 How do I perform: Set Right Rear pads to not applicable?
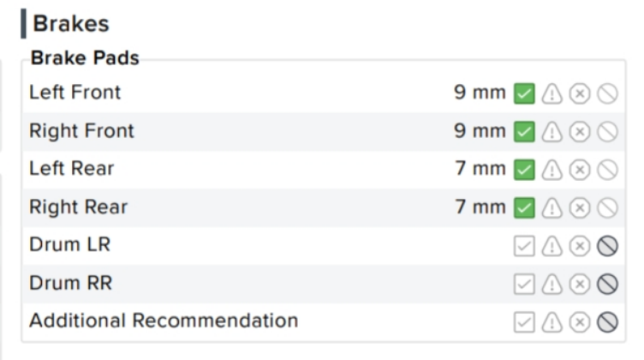(607, 207)
